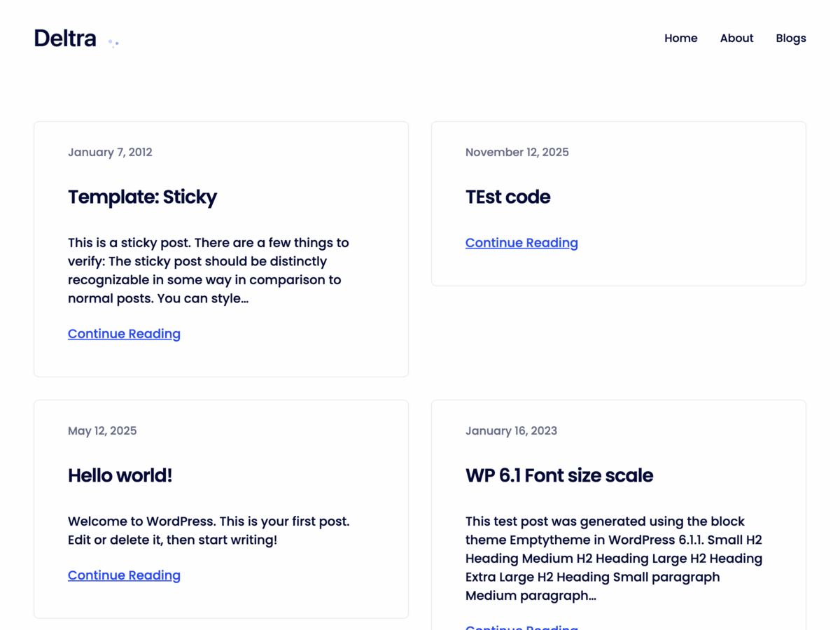Click the Font size scale post excerpt

coord(613,559)
